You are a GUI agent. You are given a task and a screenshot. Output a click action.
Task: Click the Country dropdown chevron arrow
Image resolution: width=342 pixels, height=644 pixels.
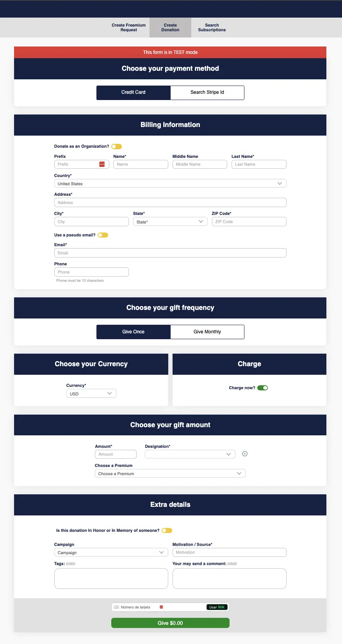[280, 183]
